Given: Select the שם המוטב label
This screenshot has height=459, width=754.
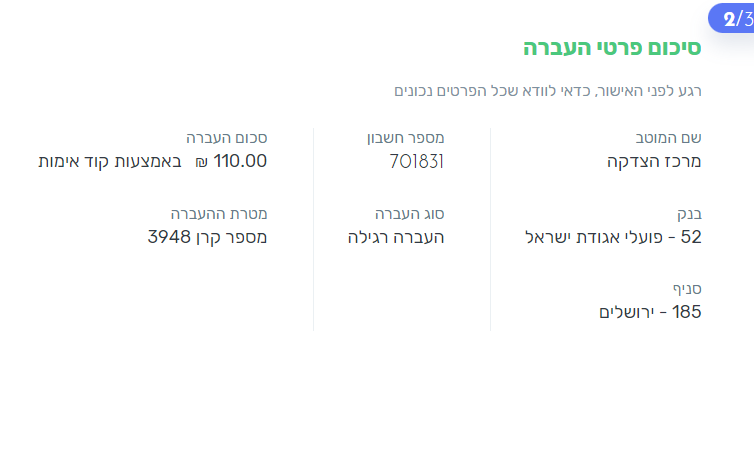Looking at the screenshot, I should coord(669,138).
